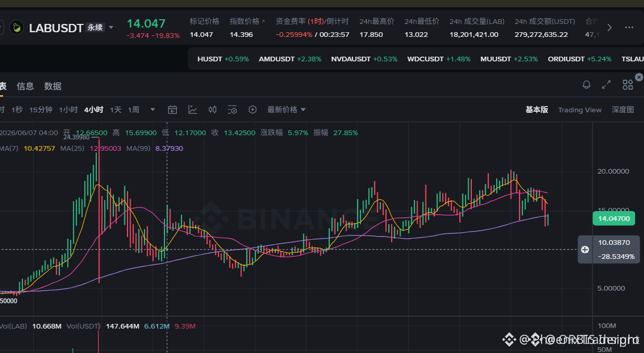Switch to Trading View chart mode
Viewport: 644px width, 353px height.
click(579, 110)
